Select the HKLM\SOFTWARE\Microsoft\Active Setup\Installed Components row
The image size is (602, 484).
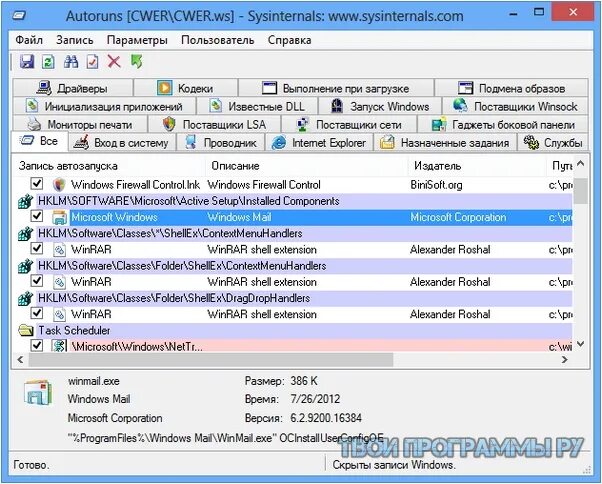pyautogui.click(x=295, y=201)
